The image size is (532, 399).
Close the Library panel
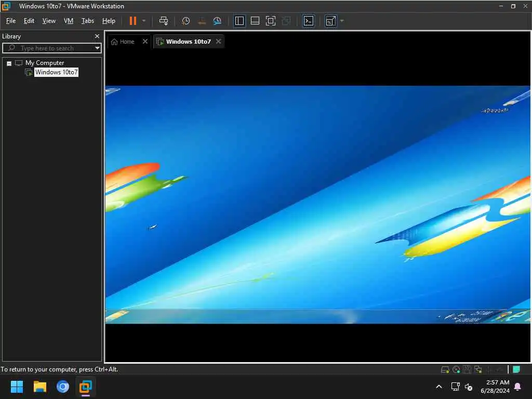click(x=97, y=36)
